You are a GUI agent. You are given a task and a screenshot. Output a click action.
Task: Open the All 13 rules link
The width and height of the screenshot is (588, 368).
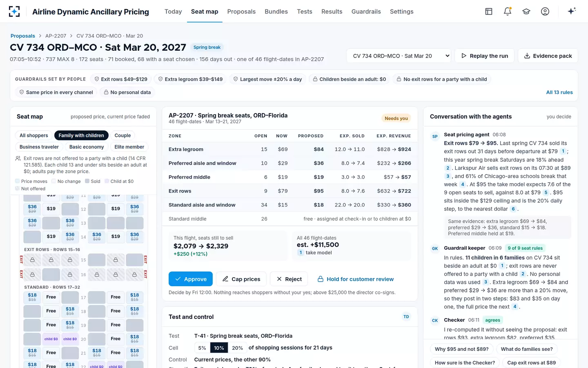click(559, 92)
